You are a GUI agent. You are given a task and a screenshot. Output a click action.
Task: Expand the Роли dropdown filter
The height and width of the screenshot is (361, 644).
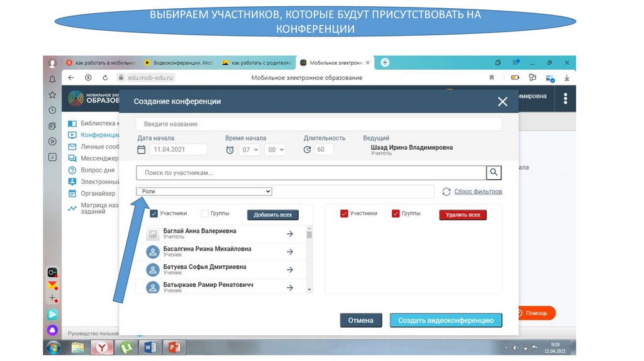pyautogui.click(x=204, y=191)
